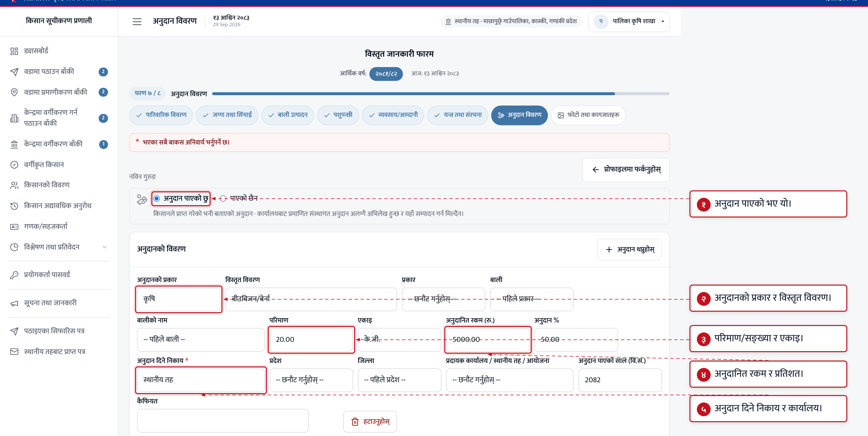Open किसानको विवरण in the sidebar
868x436 pixels.
59,185
